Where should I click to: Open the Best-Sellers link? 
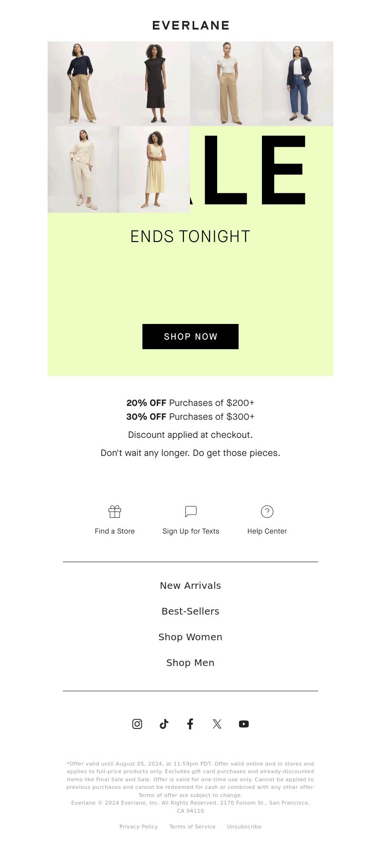190,611
